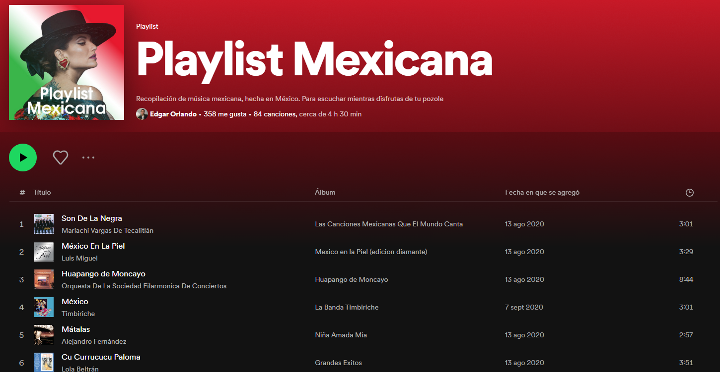Open the Huapango de Moncayo album link
This screenshot has width=720, height=372.
tap(351, 280)
